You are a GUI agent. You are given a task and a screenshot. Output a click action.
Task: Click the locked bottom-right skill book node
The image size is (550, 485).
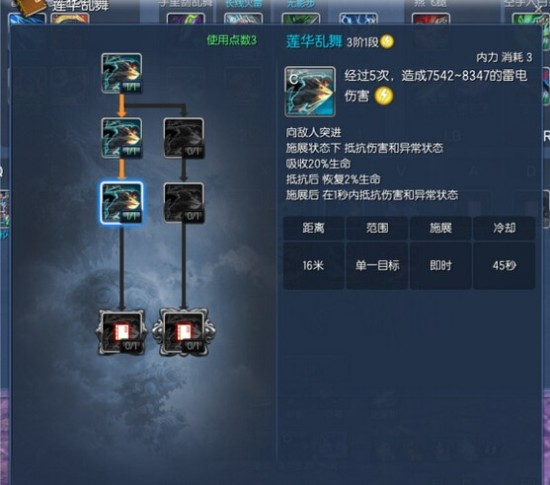184,332
